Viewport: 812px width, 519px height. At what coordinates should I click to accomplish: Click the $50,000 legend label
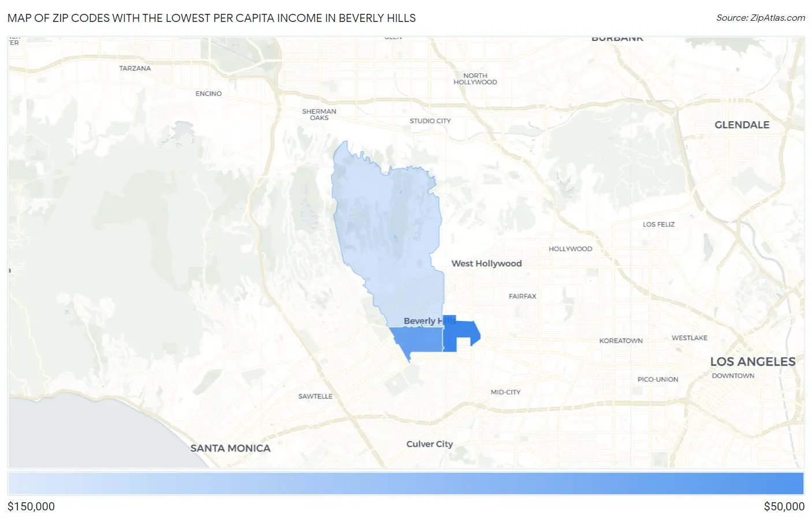784,506
